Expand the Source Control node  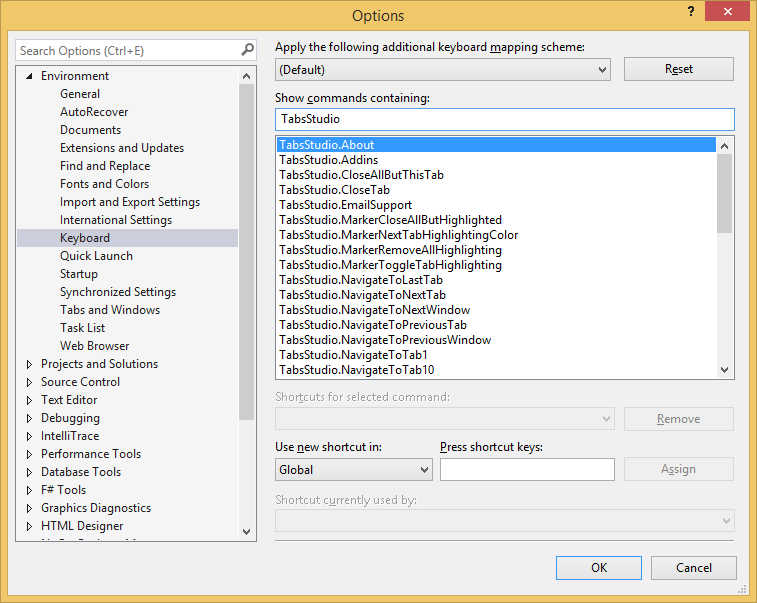point(29,382)
